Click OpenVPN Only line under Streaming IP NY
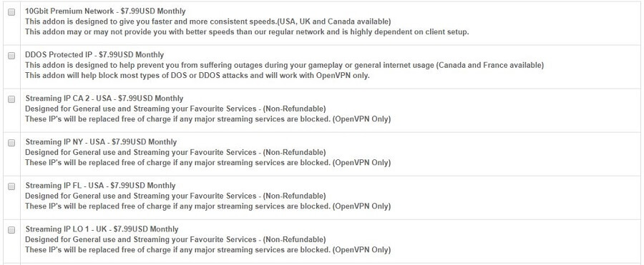 pos(208,162)
